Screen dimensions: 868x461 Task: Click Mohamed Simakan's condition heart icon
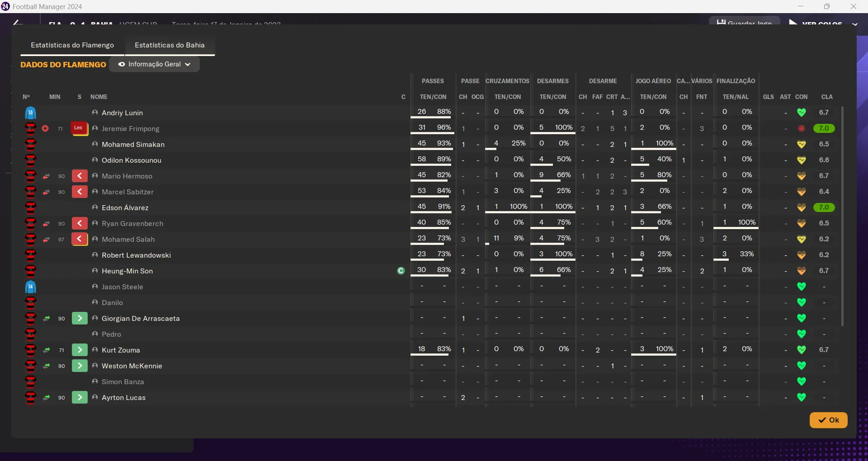[x=802, y=144]
